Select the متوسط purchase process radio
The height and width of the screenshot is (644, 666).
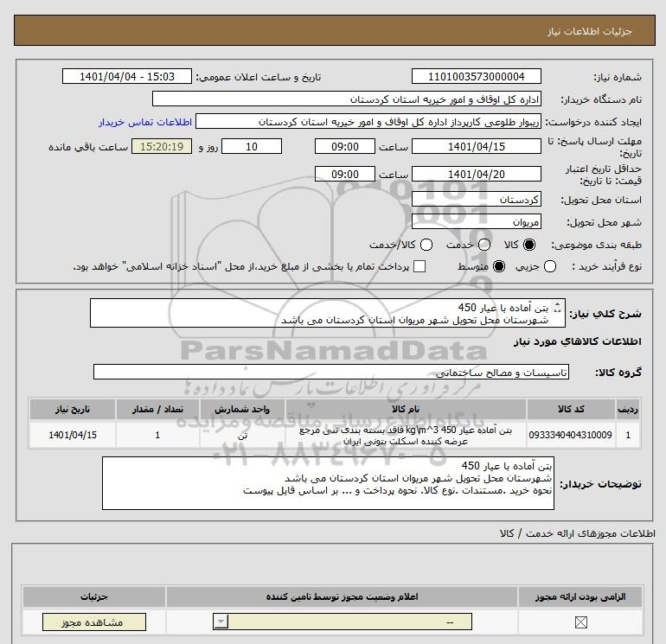[499, 266]
